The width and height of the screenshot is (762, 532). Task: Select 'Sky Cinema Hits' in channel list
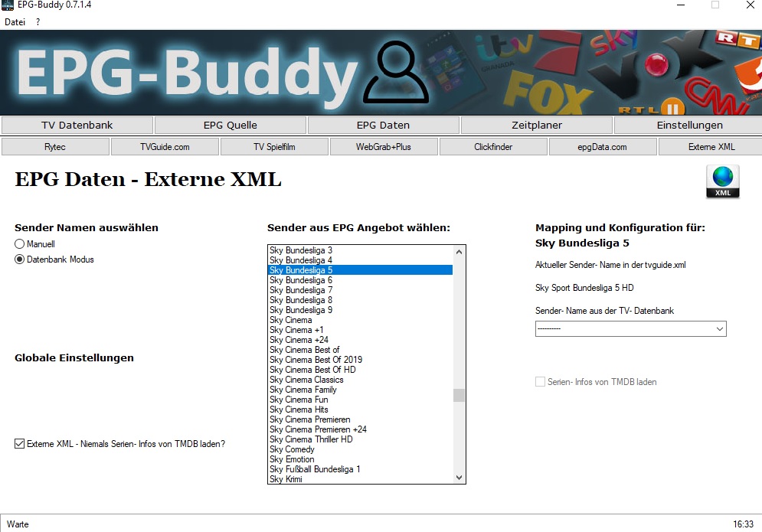[x=361, y=410]
